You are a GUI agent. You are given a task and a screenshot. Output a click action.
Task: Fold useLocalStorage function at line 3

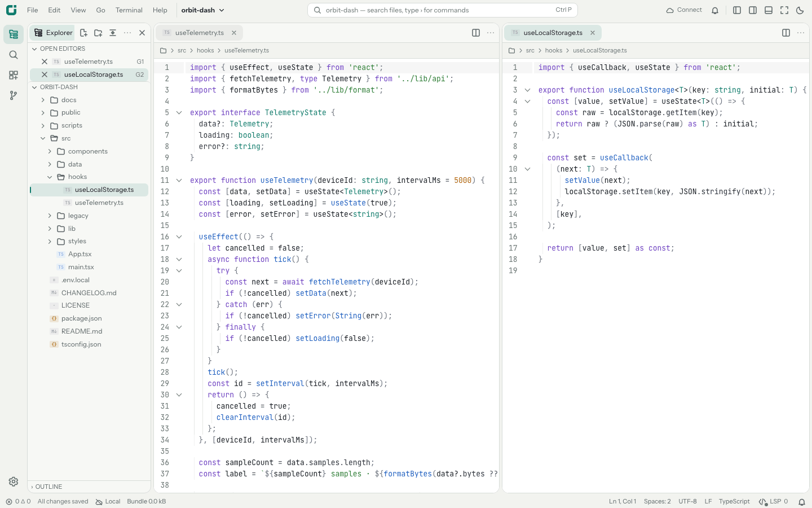pyautogui.click(x=528, y=90)
